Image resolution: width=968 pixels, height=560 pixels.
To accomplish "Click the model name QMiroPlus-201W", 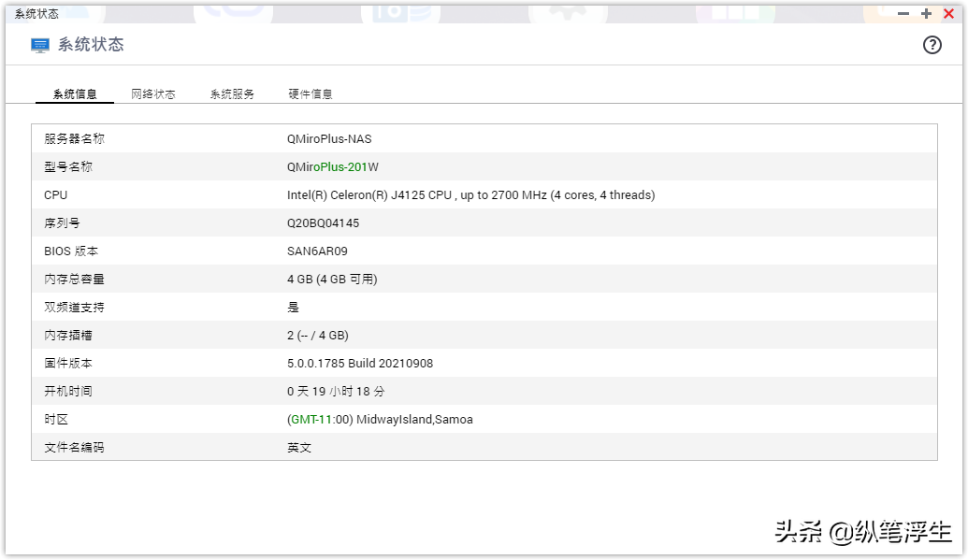I will click(333, 166).
